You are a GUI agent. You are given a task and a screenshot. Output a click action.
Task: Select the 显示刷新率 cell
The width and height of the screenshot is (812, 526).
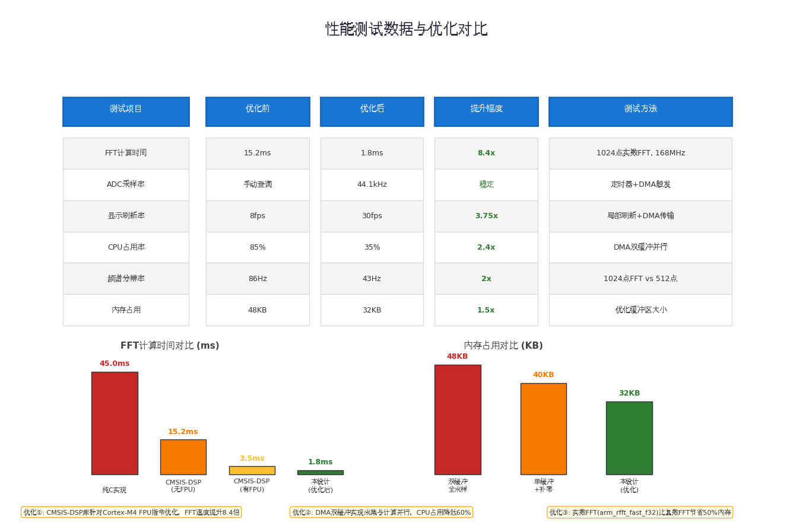click(x=126, y=216)
